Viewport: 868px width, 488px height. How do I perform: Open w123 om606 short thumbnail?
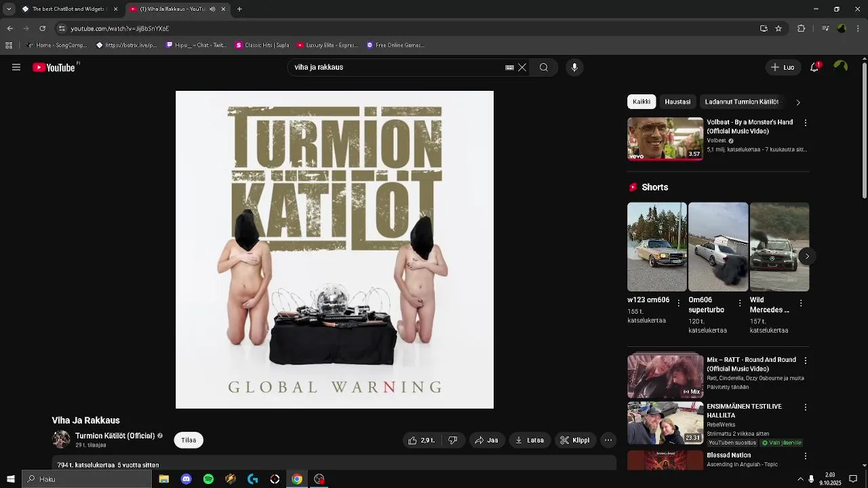[x=656, y=247]
